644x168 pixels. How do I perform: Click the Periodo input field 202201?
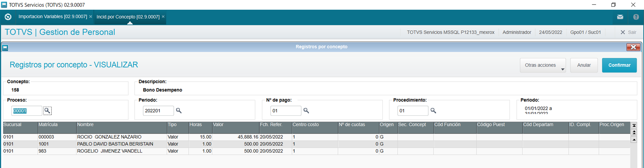[x=158, y=111]
